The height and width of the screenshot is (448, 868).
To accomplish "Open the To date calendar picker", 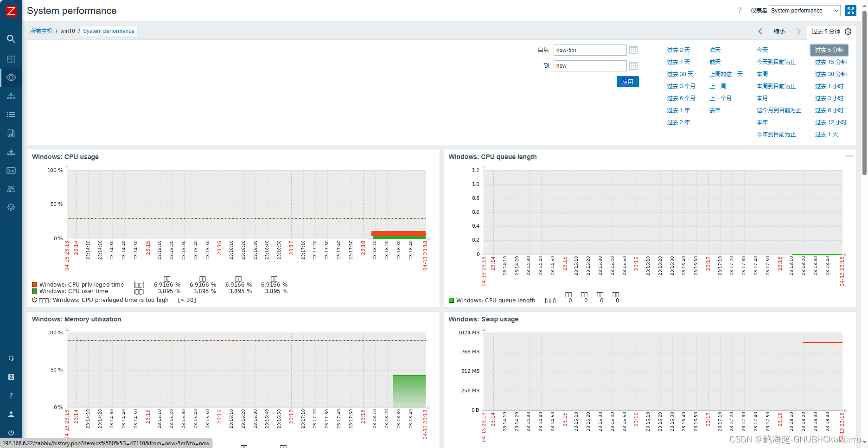I will (x=633, y=66).
